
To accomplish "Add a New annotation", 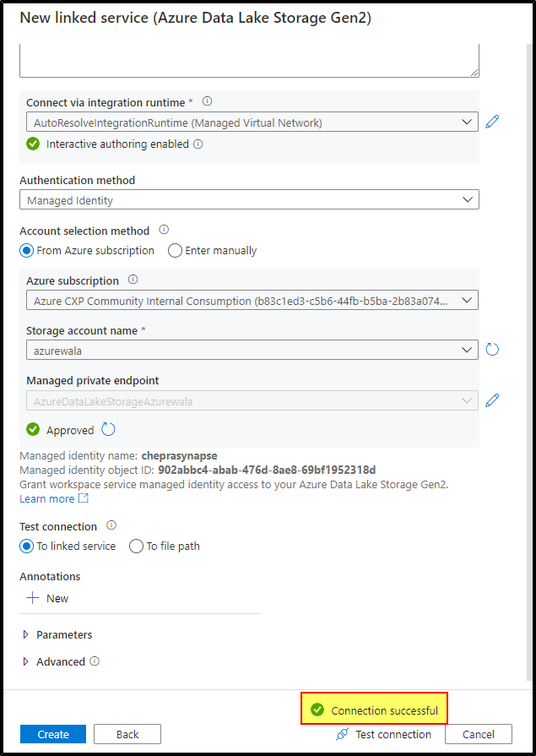I will [48, 598].
